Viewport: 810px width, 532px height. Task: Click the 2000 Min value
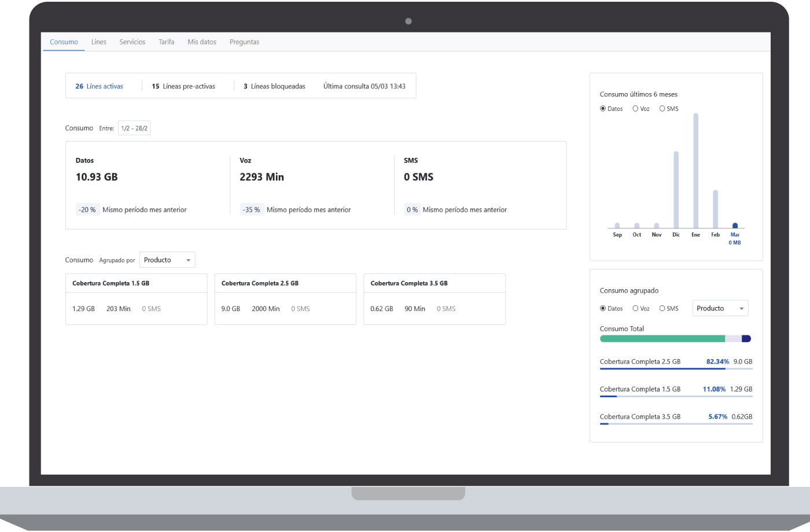pyautogui.click(x=266, y=309)
